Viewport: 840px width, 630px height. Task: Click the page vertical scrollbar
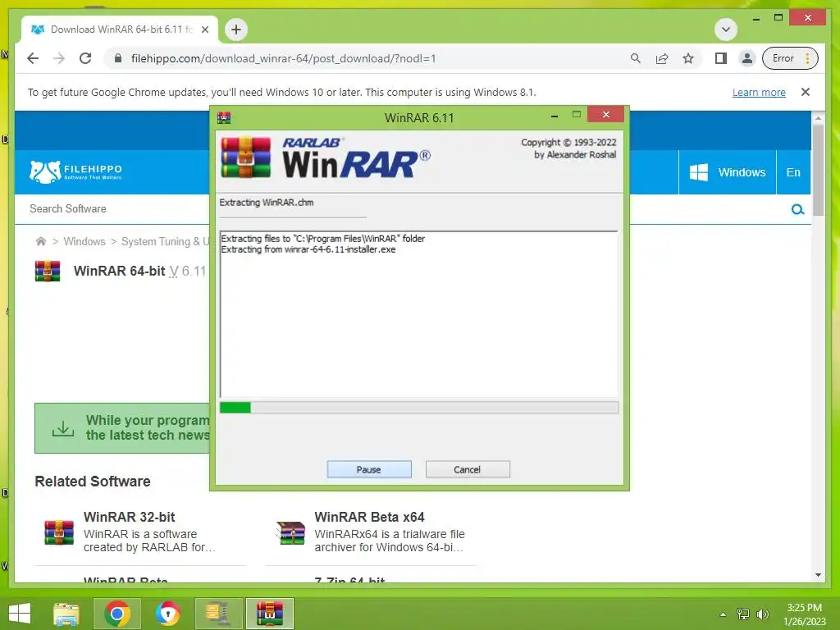pyautogui.click(x=818, y=170)
